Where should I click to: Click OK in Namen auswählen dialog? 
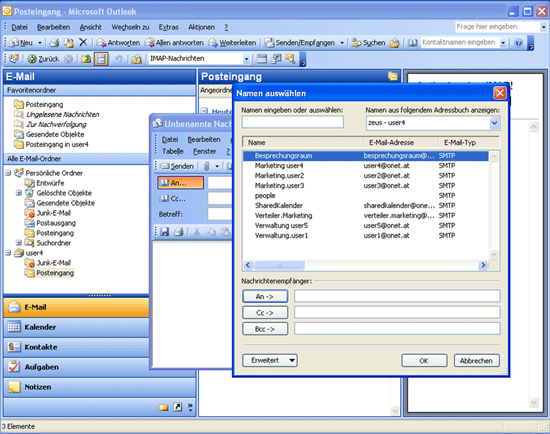click(424, 360)
